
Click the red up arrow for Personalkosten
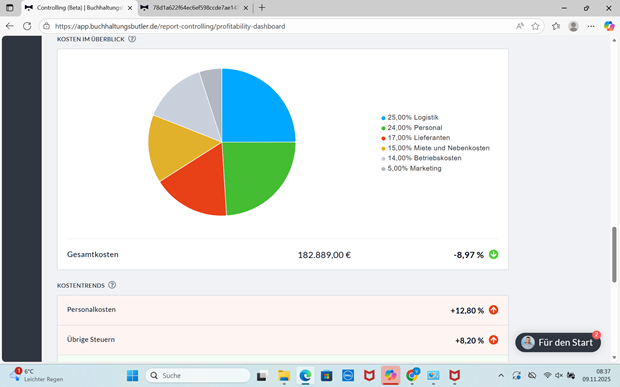[x=493, y=310]
